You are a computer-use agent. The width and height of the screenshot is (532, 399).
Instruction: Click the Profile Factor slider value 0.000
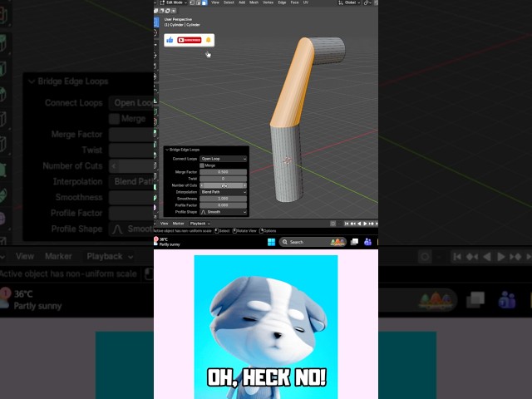[224, 205]
